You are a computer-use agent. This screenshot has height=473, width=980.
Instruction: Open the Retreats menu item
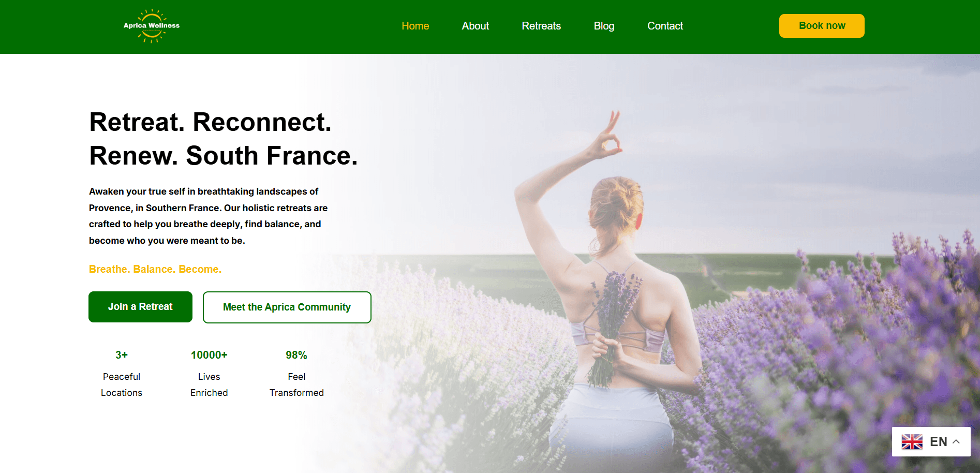(541, 26)
